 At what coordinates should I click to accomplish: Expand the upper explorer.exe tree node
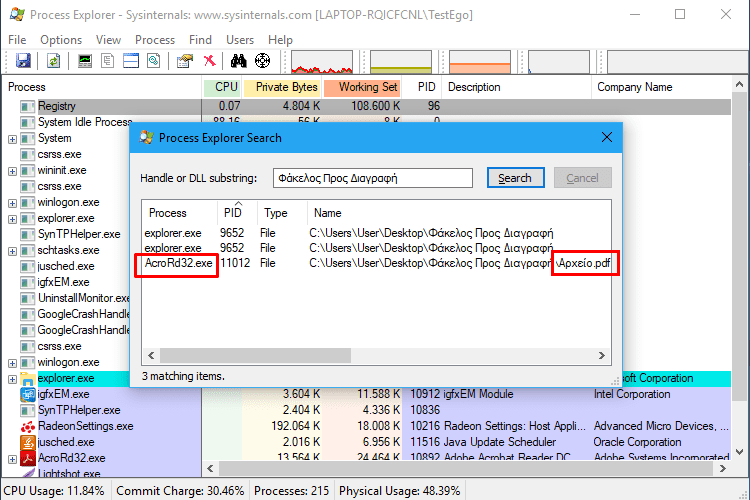coord(12,219)
